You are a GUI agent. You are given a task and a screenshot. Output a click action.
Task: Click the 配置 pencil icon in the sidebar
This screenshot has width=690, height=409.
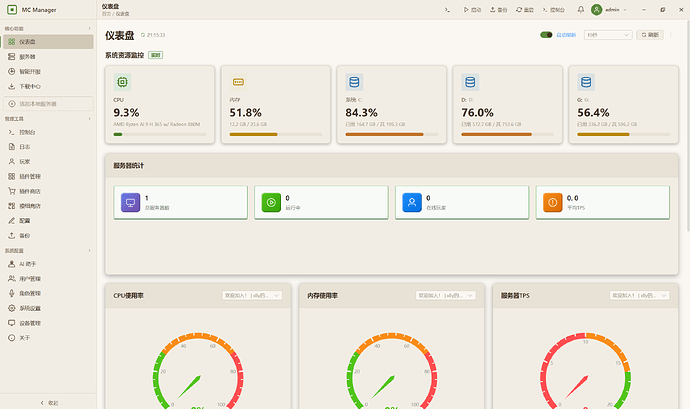12,221
